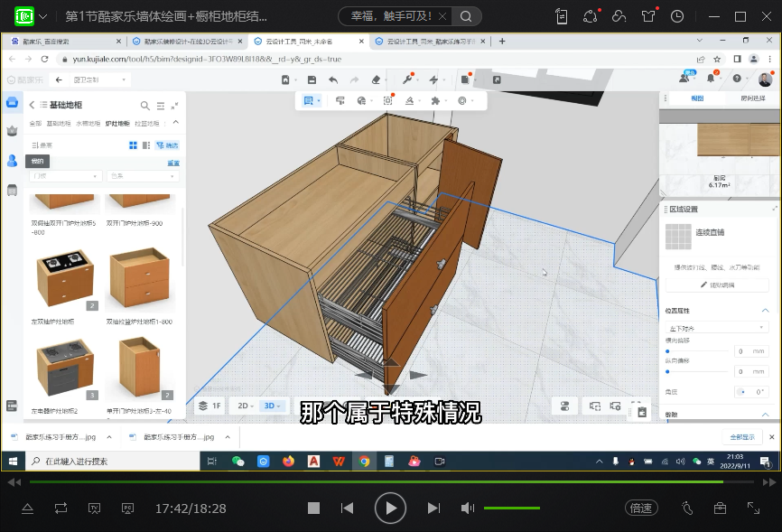This screenshot has height=532, width=782.
Task: Open the notification bell icon
Action: [711, 79]
